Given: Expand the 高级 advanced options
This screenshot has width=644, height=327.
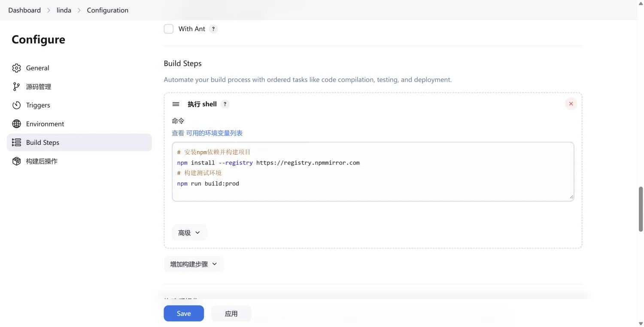Looking at the screenshot, I should click(189, 232).
